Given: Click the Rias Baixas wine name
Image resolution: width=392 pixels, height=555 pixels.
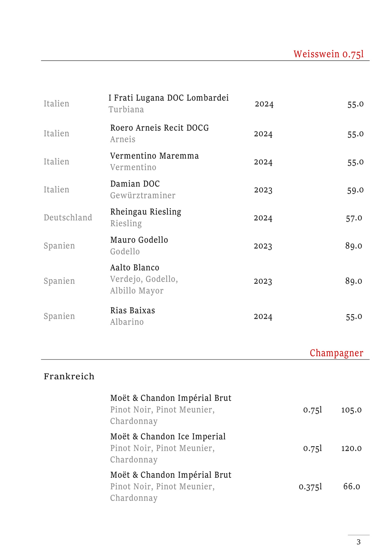Looking at the screenshot, I should (132, 311).
